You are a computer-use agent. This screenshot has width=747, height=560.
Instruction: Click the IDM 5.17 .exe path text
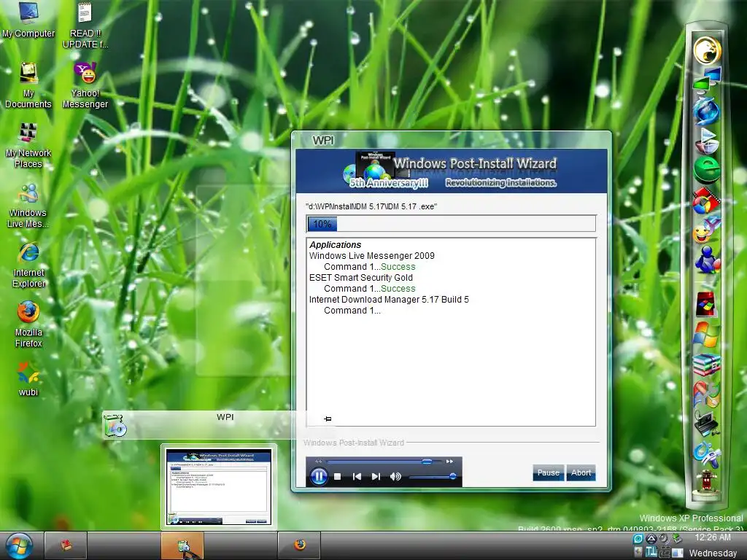pyautogui.click(x=371, y=206)
